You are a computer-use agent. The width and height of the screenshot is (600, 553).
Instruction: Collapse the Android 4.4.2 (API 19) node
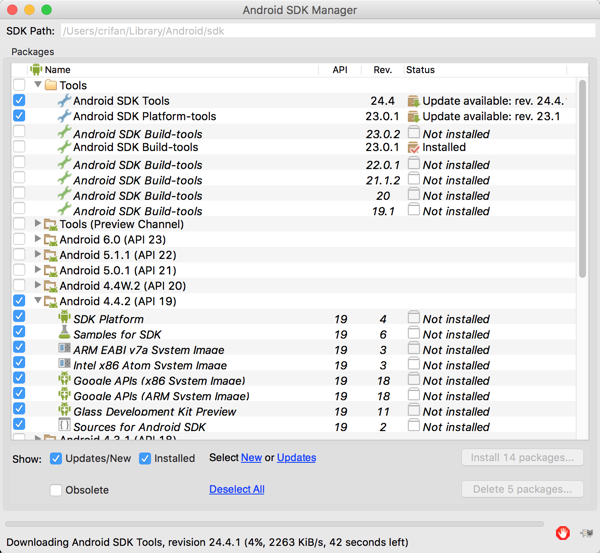point(38,300)
